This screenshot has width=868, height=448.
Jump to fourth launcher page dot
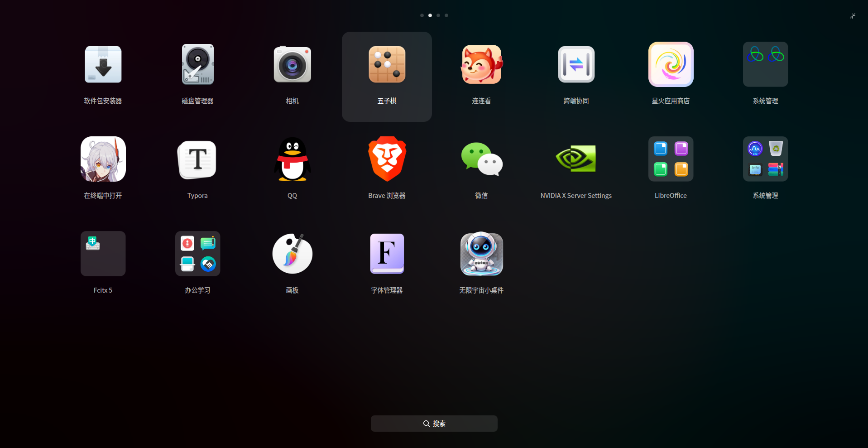pyautogui.click(x=446, y=15)
